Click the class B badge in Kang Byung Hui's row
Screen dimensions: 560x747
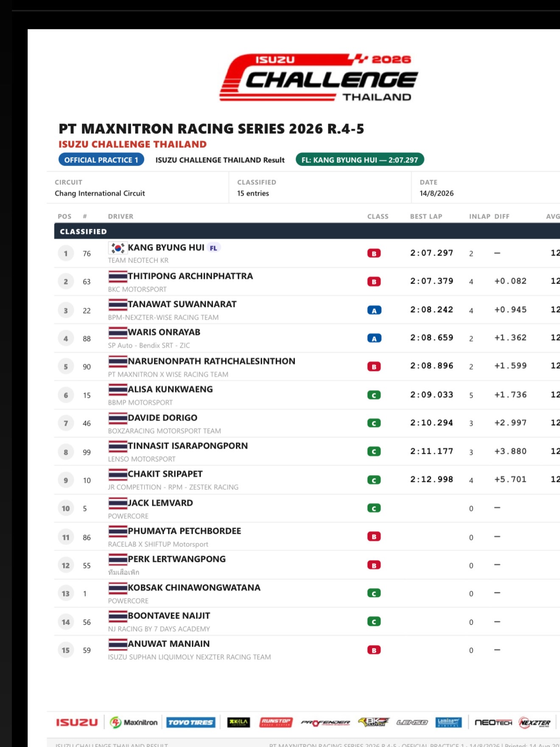[374, 253]
